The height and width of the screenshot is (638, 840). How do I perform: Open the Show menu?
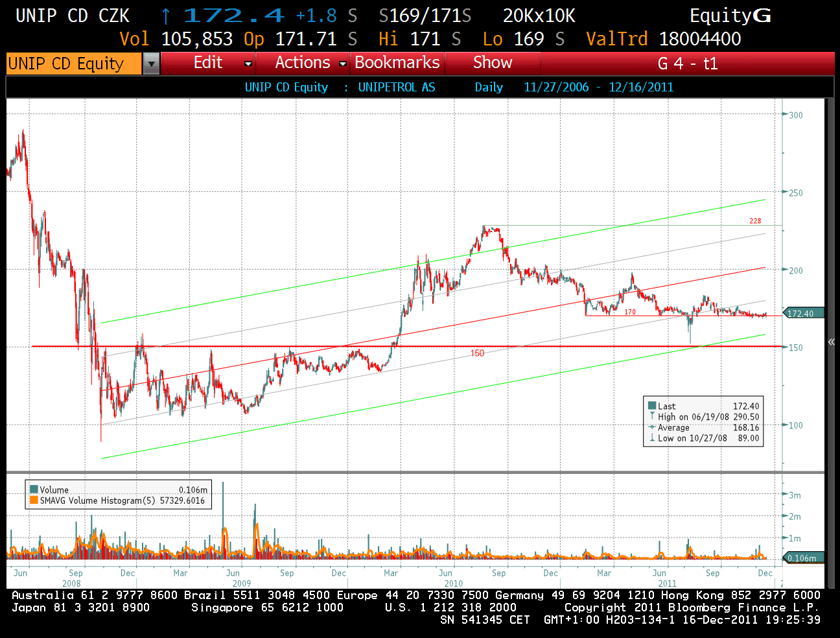point(493,63)
